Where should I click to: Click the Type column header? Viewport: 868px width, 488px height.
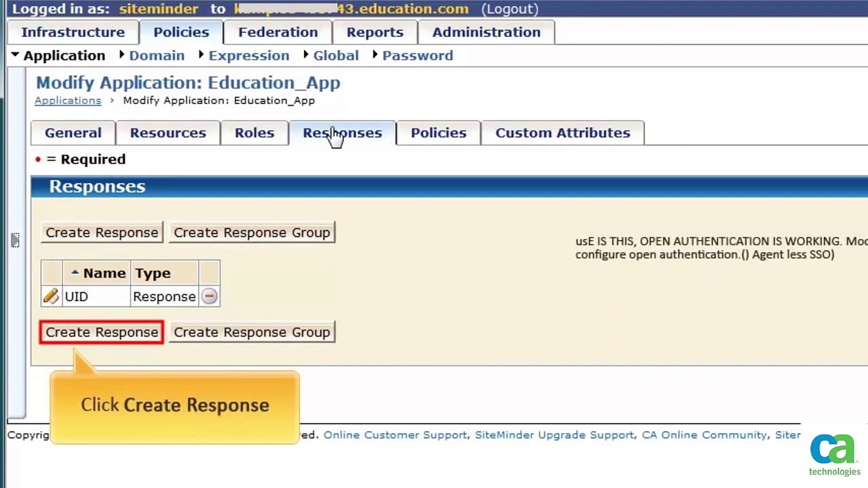153,273
